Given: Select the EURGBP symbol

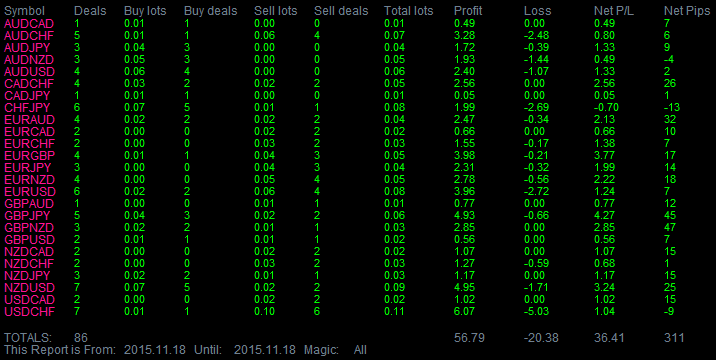Looking at the screenshot, I should click(x=29, y=155).
